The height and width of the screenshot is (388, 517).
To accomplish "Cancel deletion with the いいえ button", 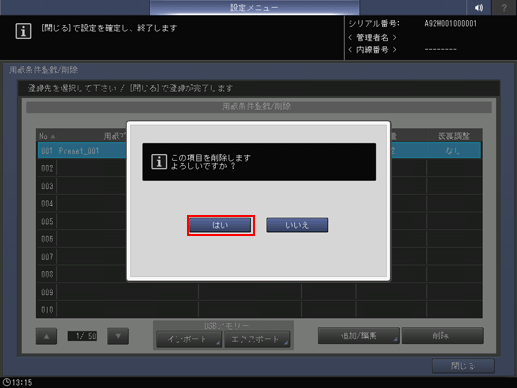I will pos(297,225).
